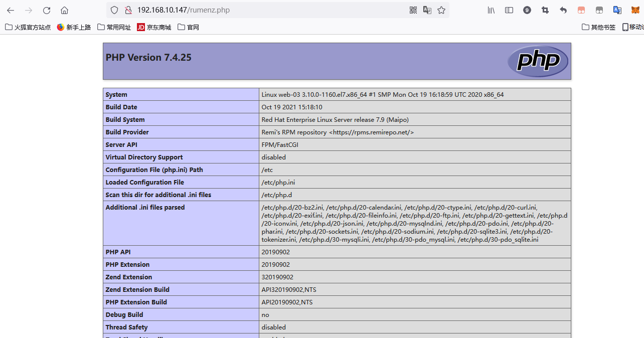The image size is (644, 338).
Task: Open the 京东商城 bookmark
Action: click(154, 27)
